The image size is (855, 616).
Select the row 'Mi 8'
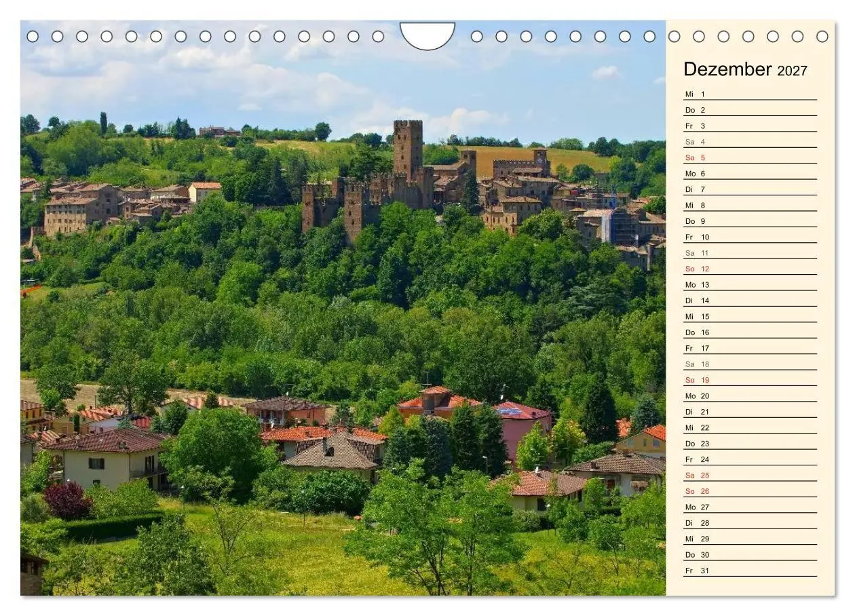[750, 205]
